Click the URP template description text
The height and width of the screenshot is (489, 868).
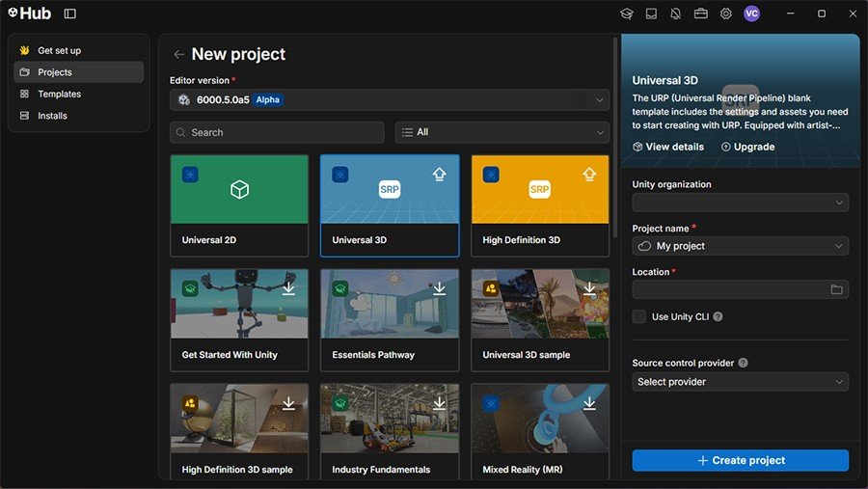[740, 111]
